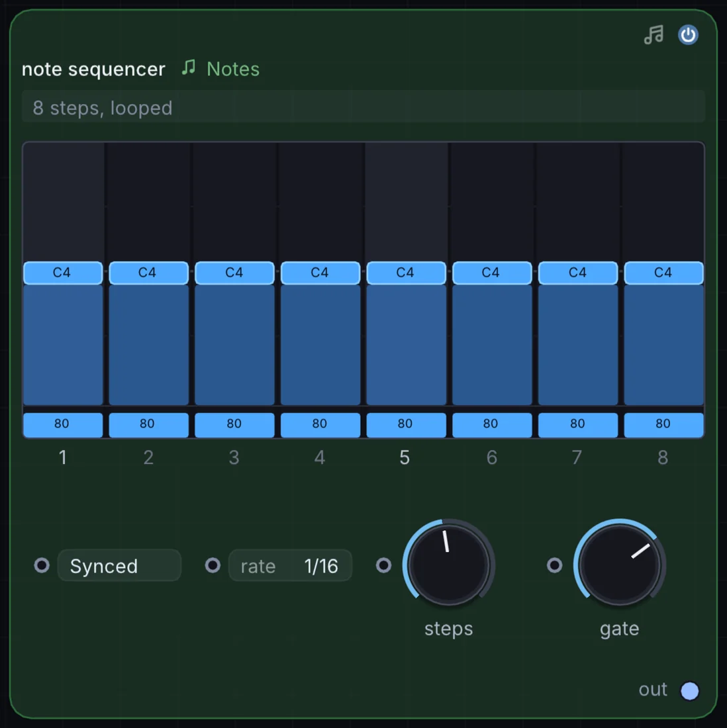Click step number 8 label
This screenshot has width=727, height=728.
(663, 457)
